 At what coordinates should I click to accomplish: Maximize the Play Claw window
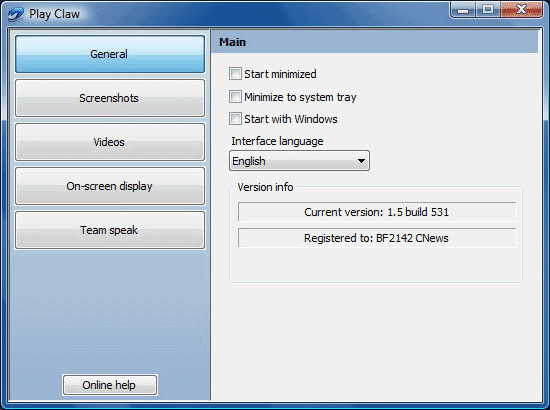488,10
